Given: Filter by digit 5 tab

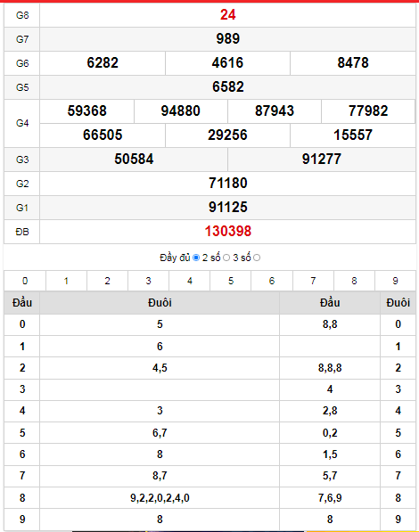Looking at the screenshot, I should click(231, 281).
